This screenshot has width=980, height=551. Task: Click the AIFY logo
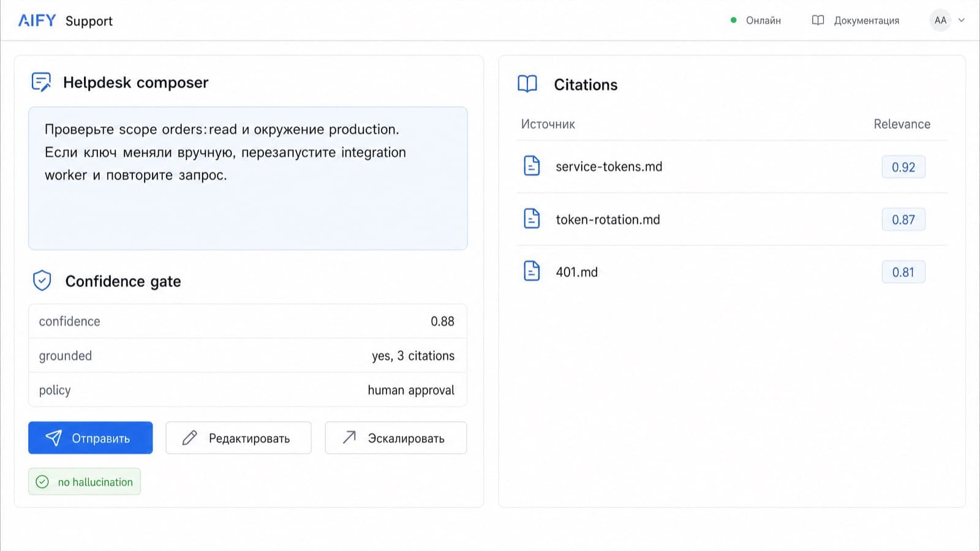(x=37, y=21)
